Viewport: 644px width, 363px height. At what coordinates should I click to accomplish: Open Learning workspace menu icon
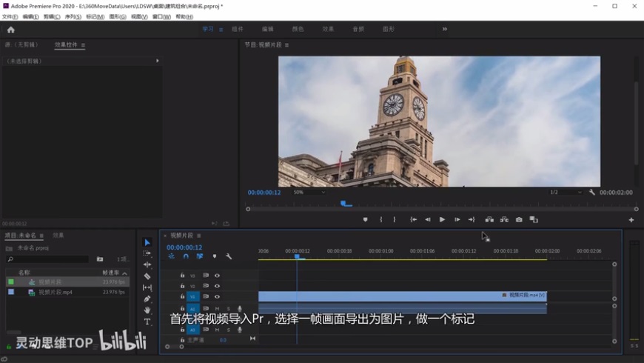(221, 30)
